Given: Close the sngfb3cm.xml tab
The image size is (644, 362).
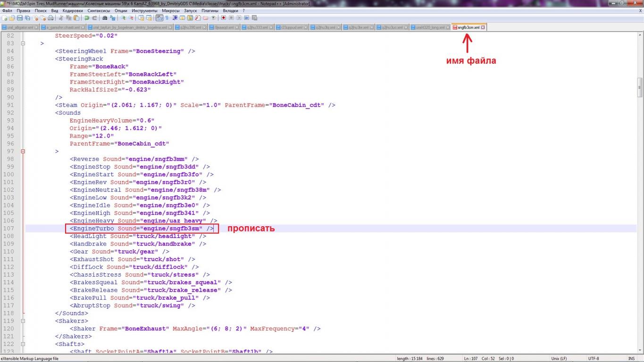Looking at the screenshot, I should pos(483,27).
